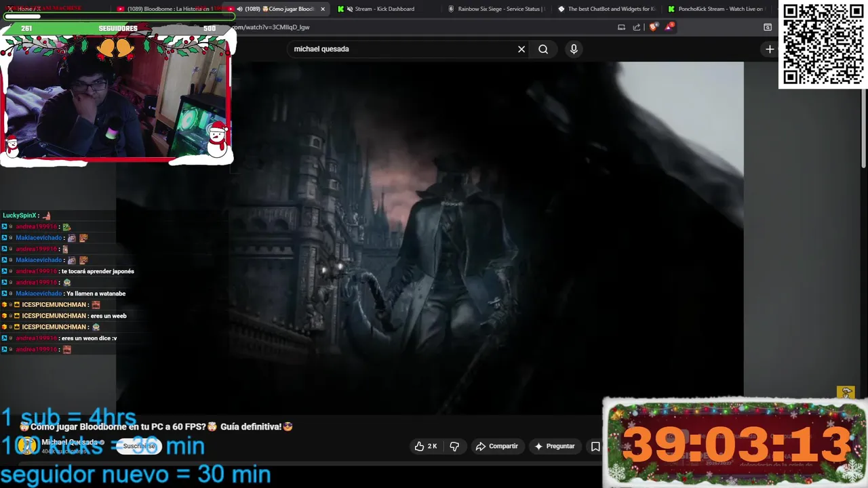Image resolution: width=868 pixels, height=488 pixels.
Task: Open the browser sidebar panel icon
Action: 768,27
